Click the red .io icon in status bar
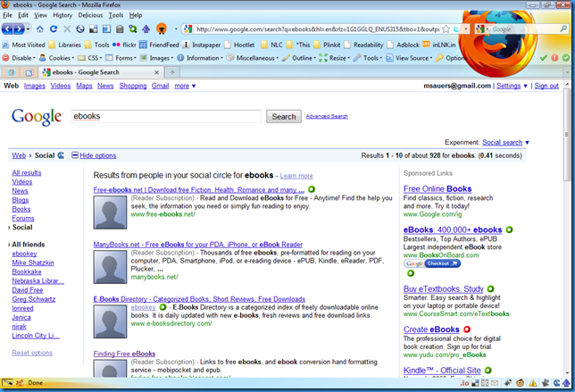 coord(464,383)
